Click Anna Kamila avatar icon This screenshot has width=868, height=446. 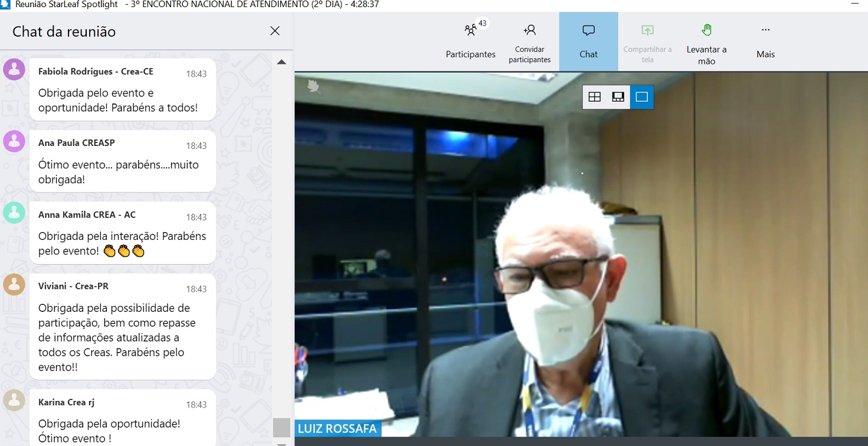pos(14,213)
